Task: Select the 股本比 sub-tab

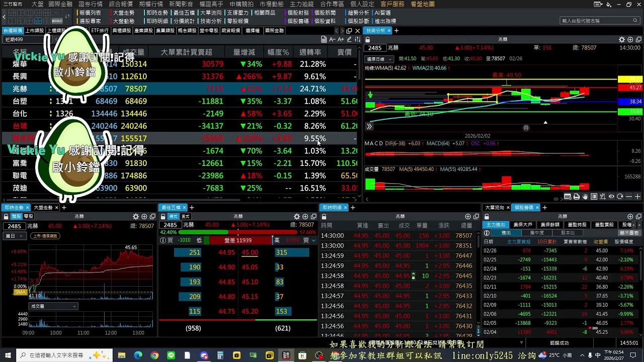Action: click(568, 233)
